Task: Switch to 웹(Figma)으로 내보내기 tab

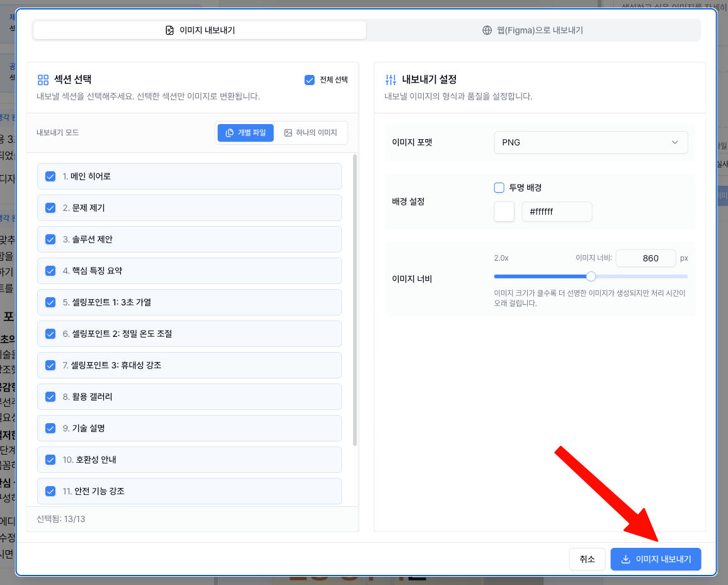Action: (533, 30)
